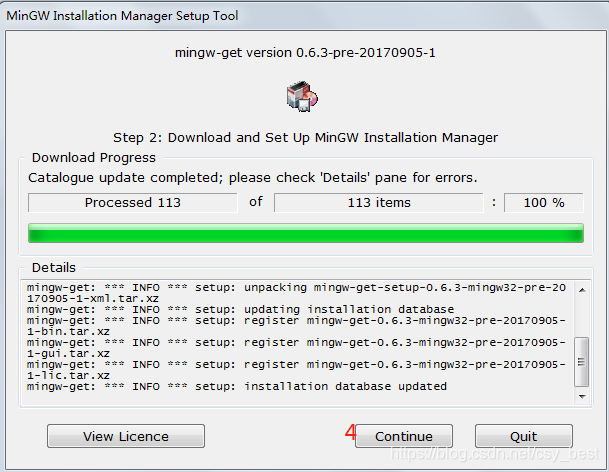Click the 'Catalogue update completed' status message
Viewport: 609px width, 472px height.
point(252,178)
